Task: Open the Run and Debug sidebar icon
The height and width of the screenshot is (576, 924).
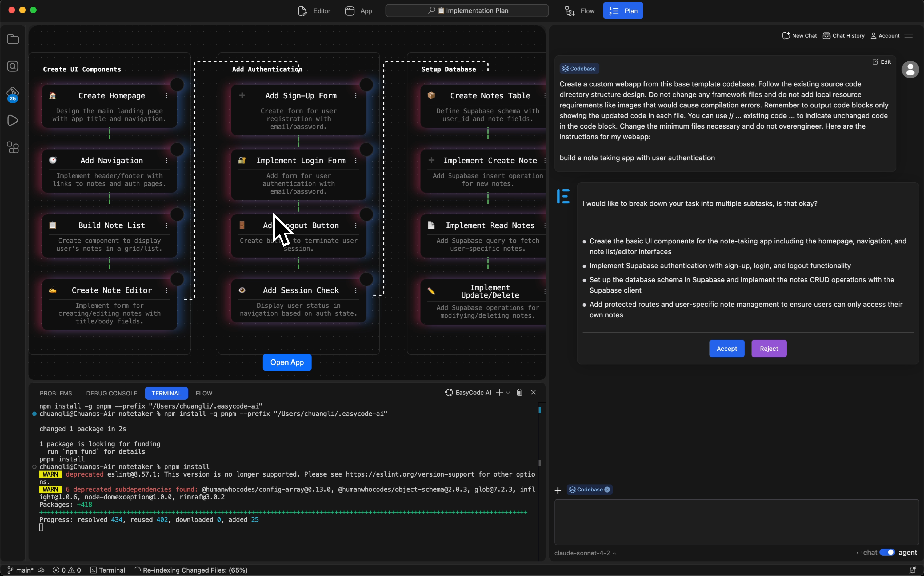Action: point(13,120)
